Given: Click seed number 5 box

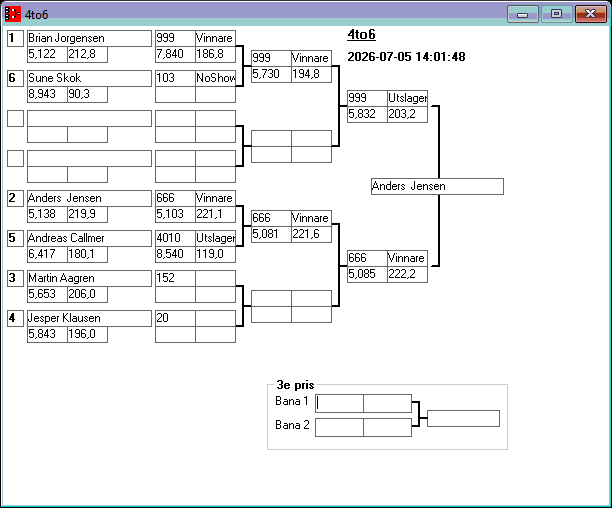Looking at the screenshot, I should point(16,238).
